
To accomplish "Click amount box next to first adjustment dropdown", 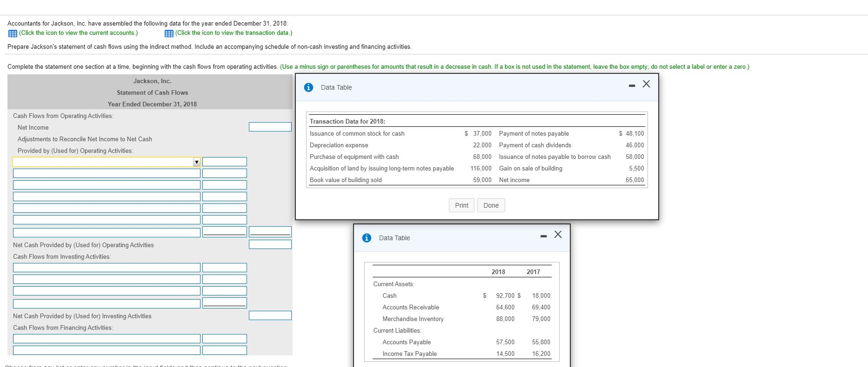I will pos(225,162).
